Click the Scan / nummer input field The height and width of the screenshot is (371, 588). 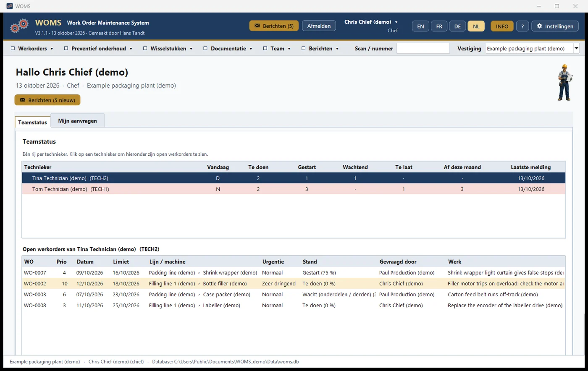(x=423, y=48)
